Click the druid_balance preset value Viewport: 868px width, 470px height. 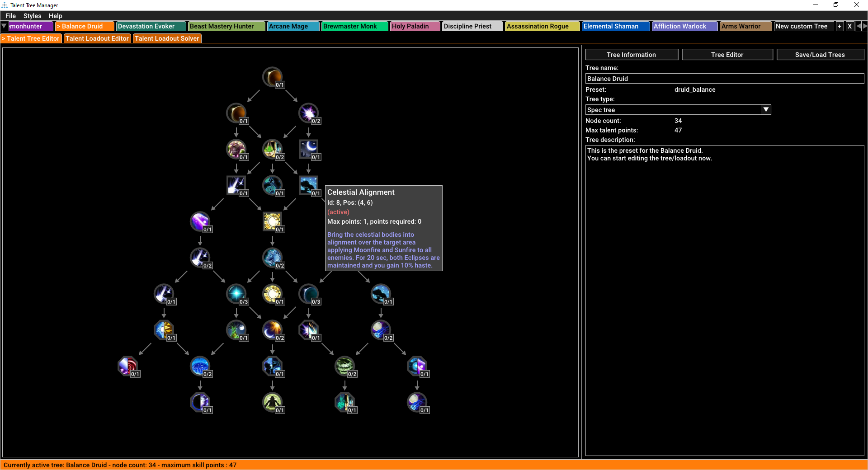[695, 89]
